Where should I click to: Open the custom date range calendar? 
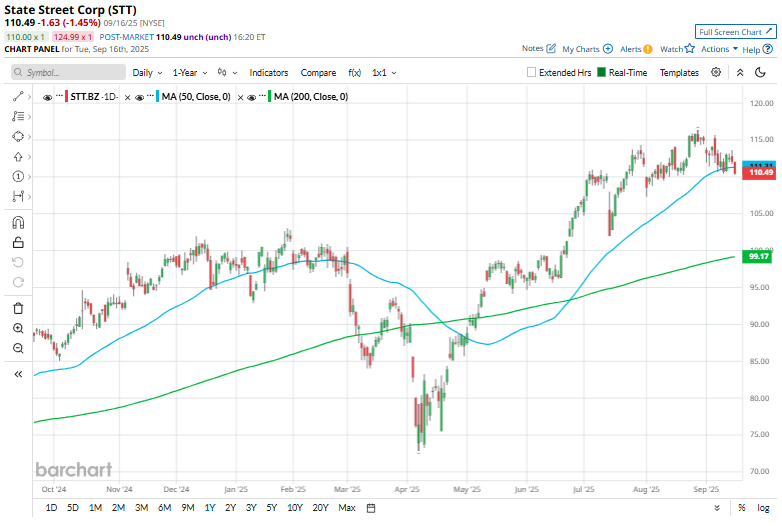(x=371, y=508)
